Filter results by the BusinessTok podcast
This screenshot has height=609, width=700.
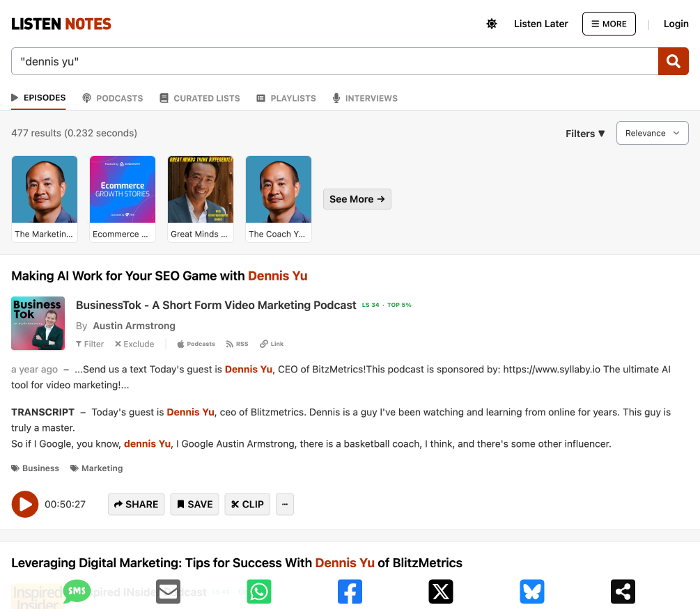click(89, 343)
